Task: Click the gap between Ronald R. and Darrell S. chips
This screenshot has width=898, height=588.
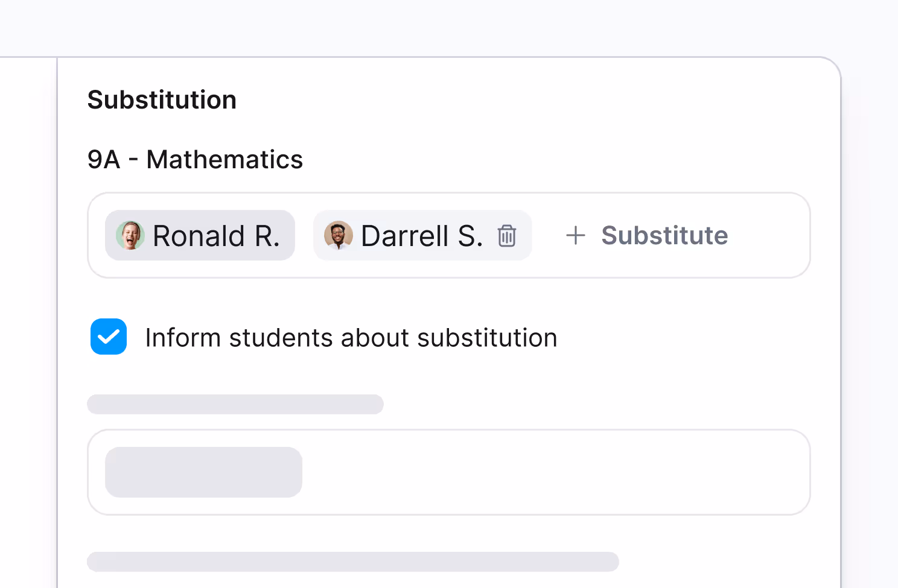Action: point(304,235)
